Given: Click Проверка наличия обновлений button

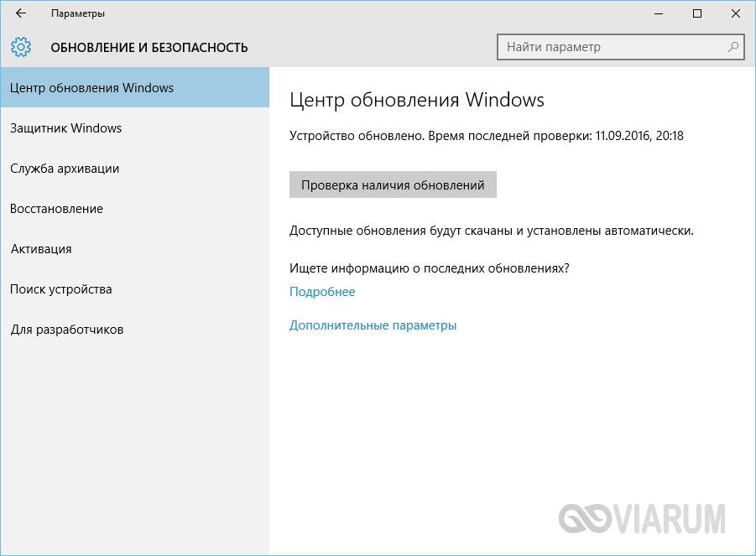Looking at the screenshot, I should click(393, 184).
